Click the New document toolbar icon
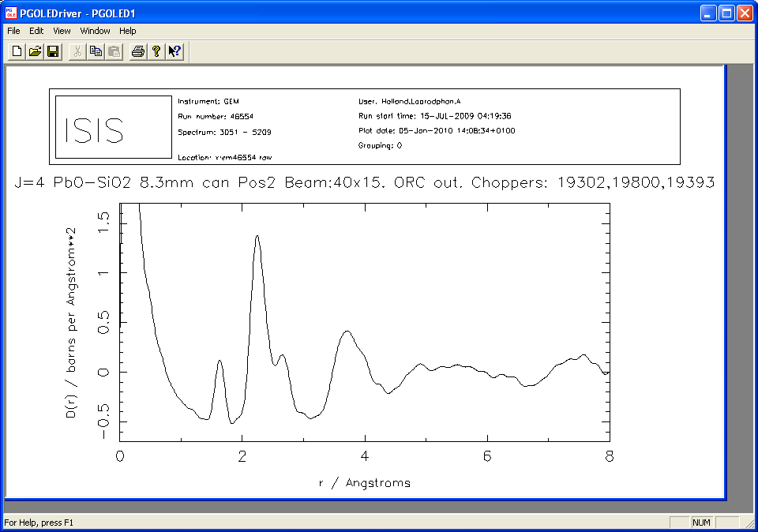This screenshot has height=532, width=758. click(x=17, y=51)
